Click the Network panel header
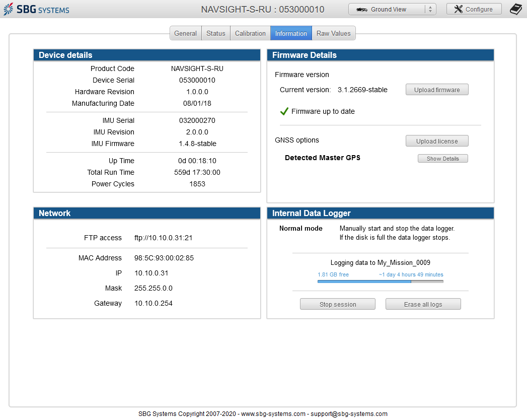The image size is (527, 420). pos(147,213)
